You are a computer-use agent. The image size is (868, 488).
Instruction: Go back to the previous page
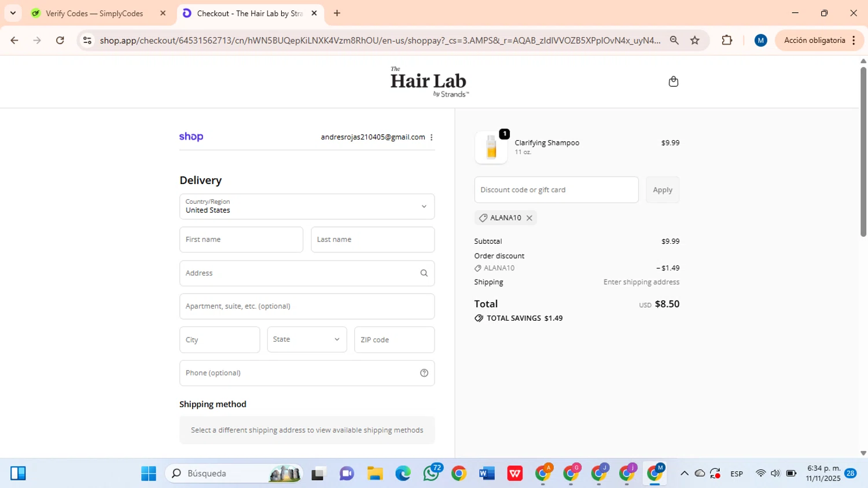click(14, 41)
